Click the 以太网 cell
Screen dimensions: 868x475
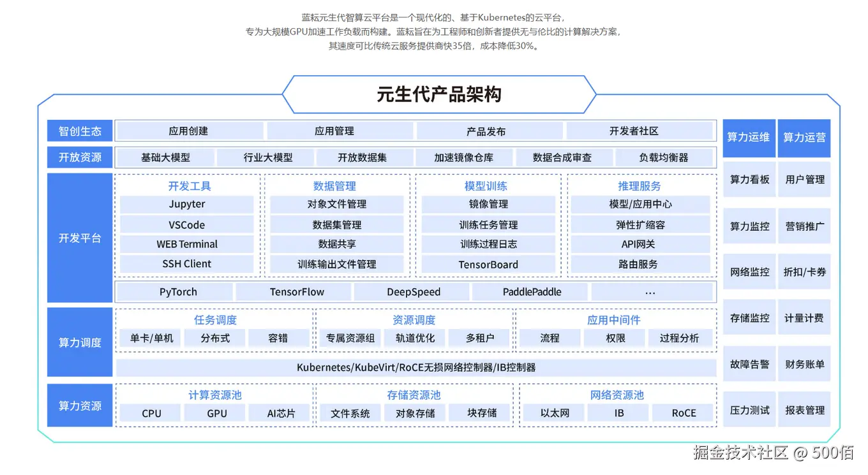tap(555, 413)
